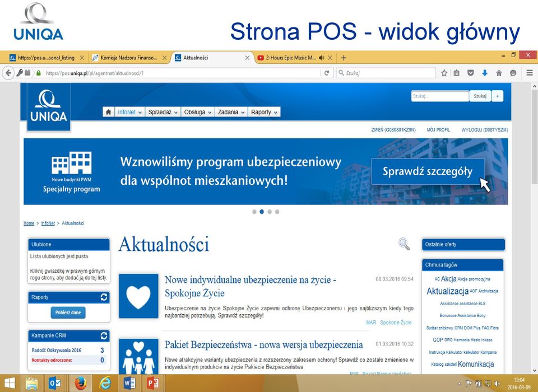Open Outlook from the taskbar
This screenshot has height=392, width=538.
pos(55,383)
